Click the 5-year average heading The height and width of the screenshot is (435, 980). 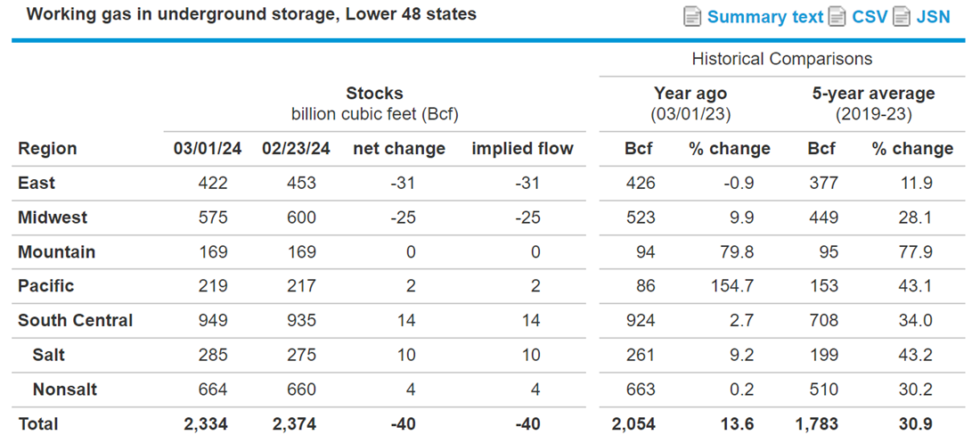click(874, 94)
